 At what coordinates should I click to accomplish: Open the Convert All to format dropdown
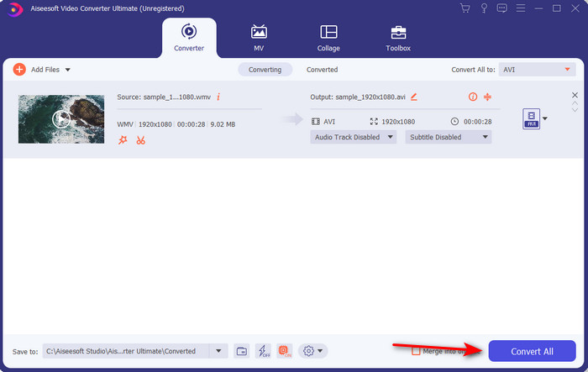click(x=537, y=70)
